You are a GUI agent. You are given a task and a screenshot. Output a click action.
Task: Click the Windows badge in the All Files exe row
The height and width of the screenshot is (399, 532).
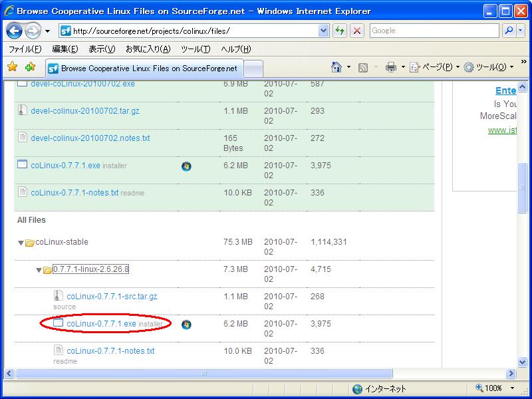[x=186, y=325]
